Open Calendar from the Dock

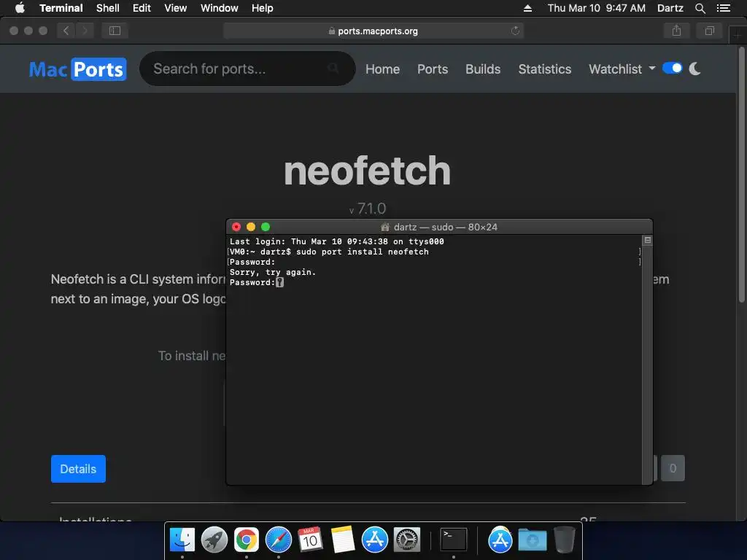coord(310,540)
